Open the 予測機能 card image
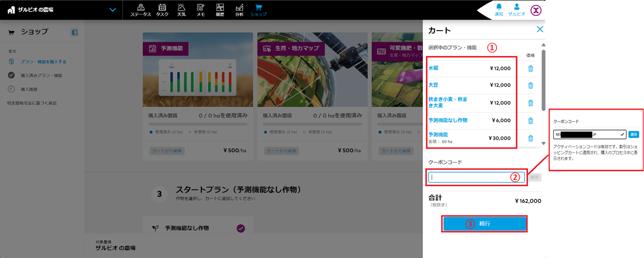644x258 pixels. pos(198,70)
